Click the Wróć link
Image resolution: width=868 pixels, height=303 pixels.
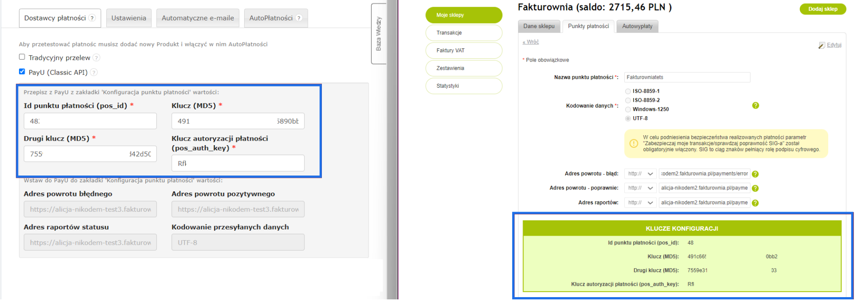[531, 42]
